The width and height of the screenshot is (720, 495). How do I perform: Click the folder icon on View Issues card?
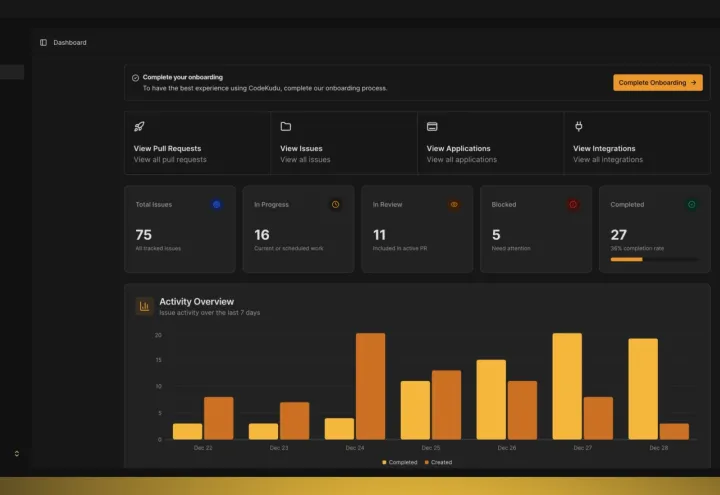pos(286,127)
